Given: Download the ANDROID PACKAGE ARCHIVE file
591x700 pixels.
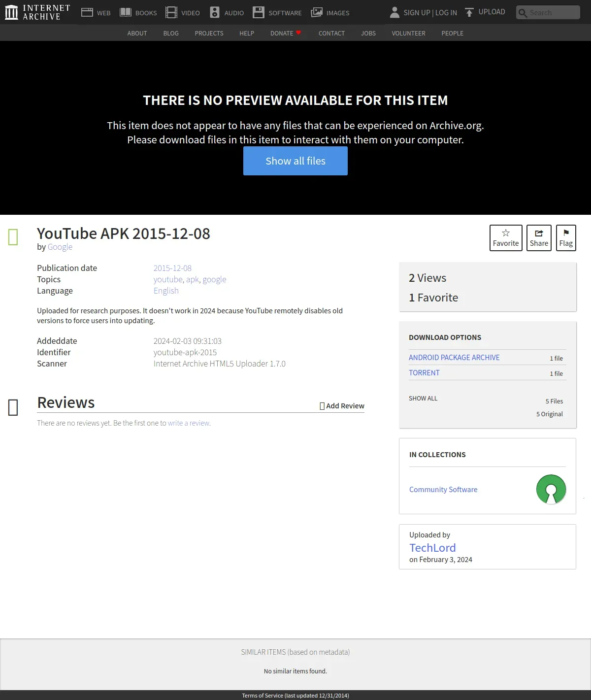Looking at the screenshot, I should [454, 358].
